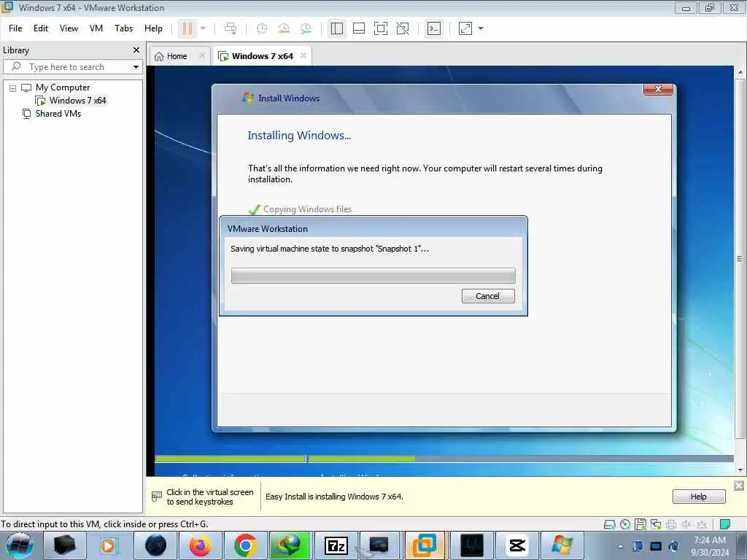This screenshot has width=747, height=560.
Task: Click the sound card status icon
Action: [x=686, y=525]
